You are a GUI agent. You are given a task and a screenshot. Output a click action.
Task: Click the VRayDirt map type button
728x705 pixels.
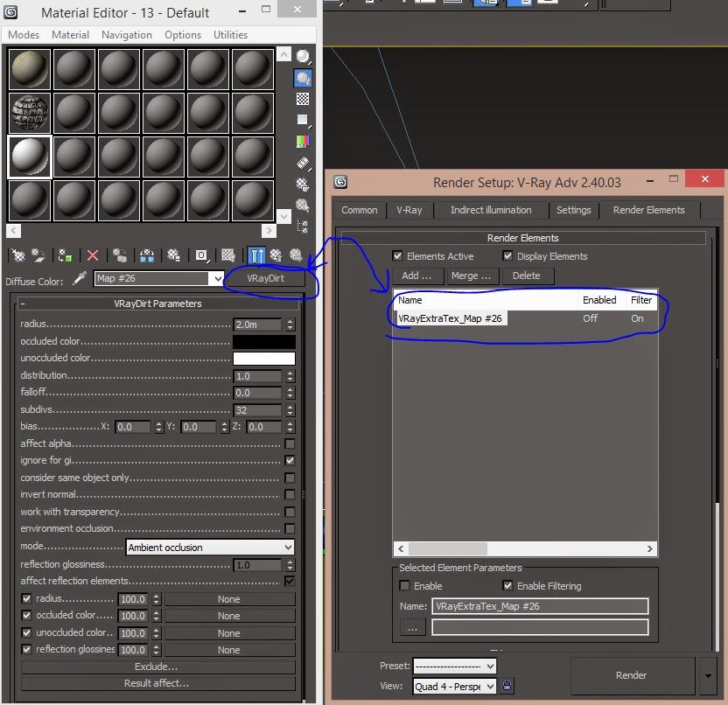tap(265, 278)
